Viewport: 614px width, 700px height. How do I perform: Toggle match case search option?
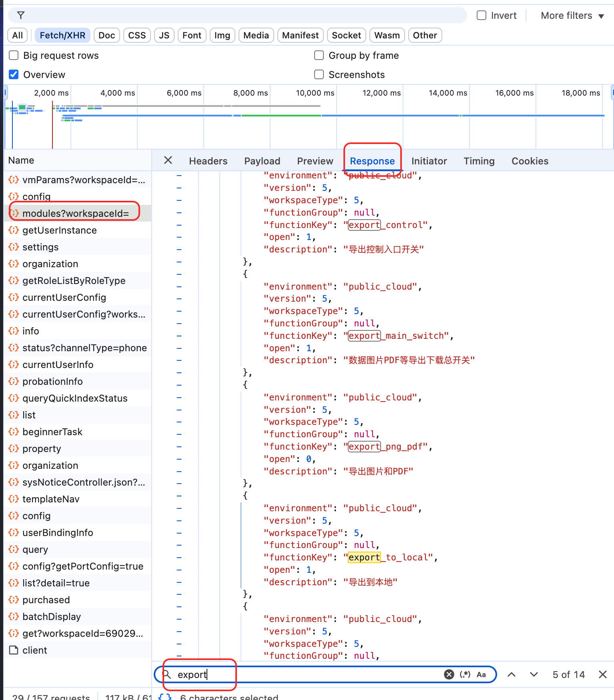[481, 674]
